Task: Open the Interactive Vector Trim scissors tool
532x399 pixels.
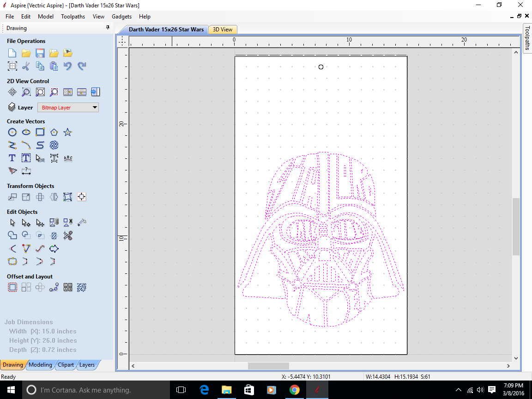Action: (x=67, y=236)
